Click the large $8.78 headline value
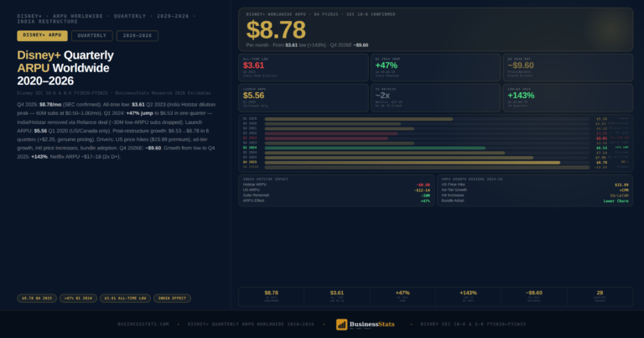Image resolution: width=644 pixels, height=338 pixels. (x=276, y=30)
